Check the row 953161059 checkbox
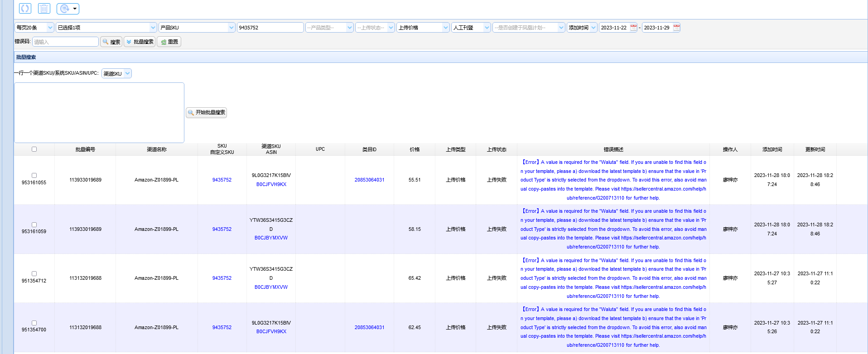Image resolution: width=868 pixels, height=354 pixels. click(x=34, y=225)
